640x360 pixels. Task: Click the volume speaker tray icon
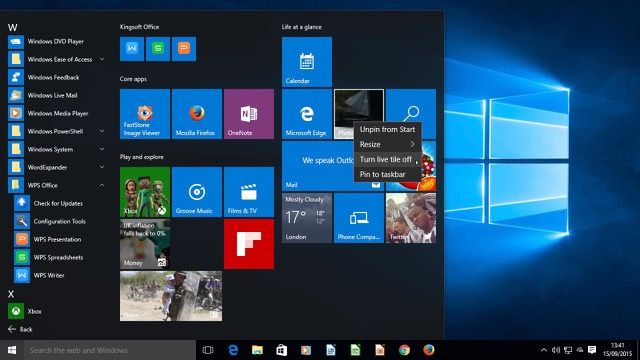(x=556, y=350)
